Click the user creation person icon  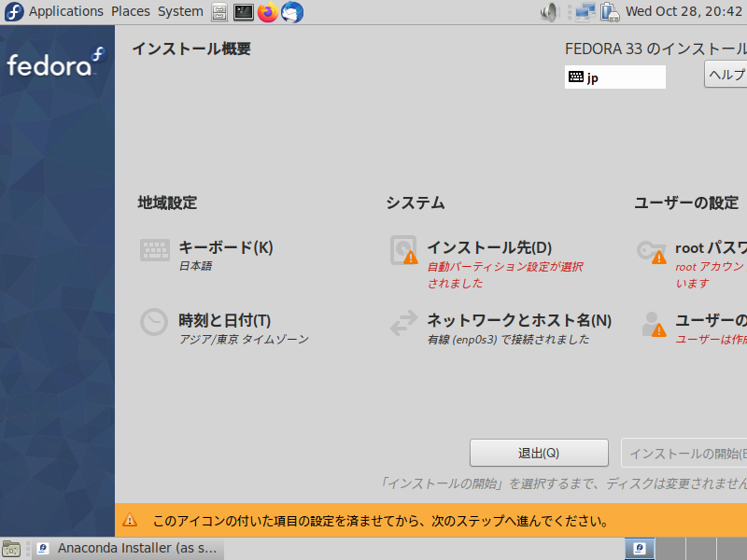(x=654, y=324)
